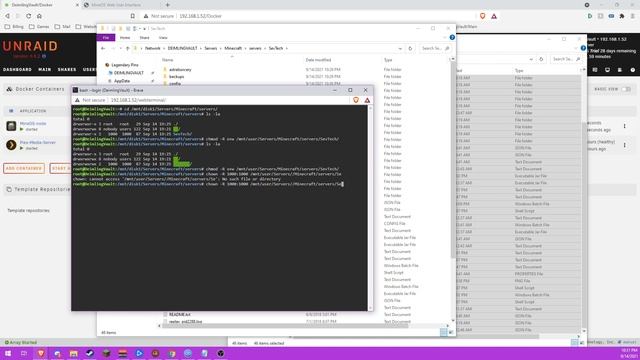Reload the Unraid Docker page
This screenshot has height=360, width=640.
(x=28, y=16)
